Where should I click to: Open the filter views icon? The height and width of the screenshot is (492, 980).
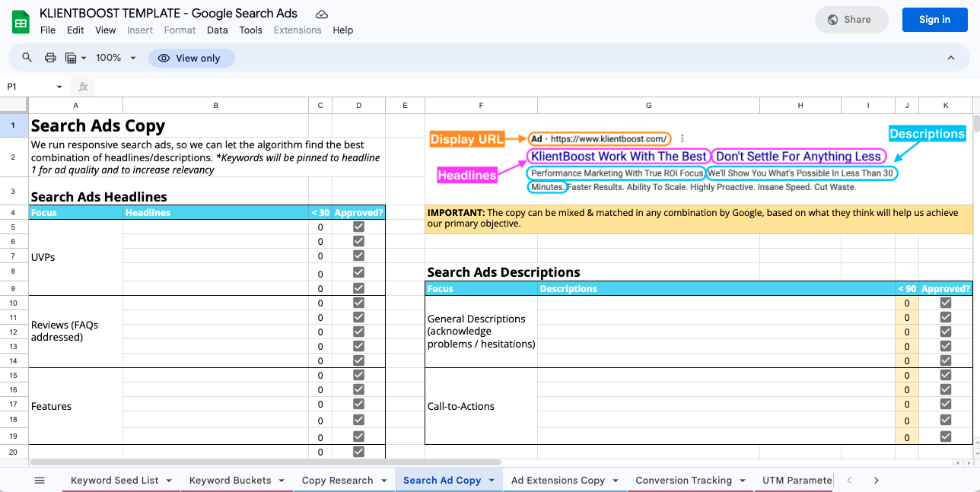point(71,58)
